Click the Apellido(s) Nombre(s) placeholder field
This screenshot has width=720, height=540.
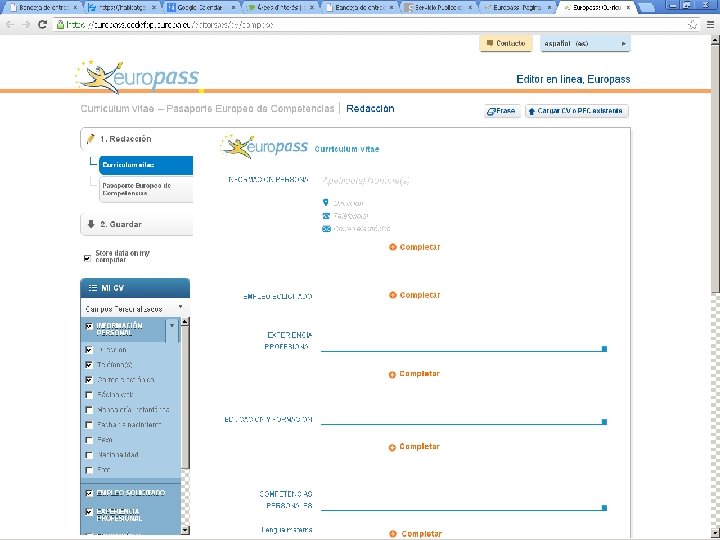pos(366,180)
